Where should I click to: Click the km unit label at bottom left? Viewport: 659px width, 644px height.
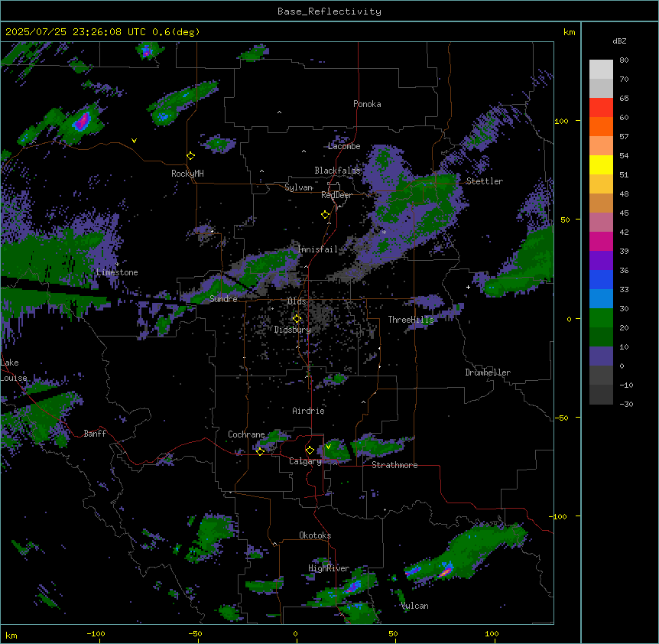click(x=11, y=635)
